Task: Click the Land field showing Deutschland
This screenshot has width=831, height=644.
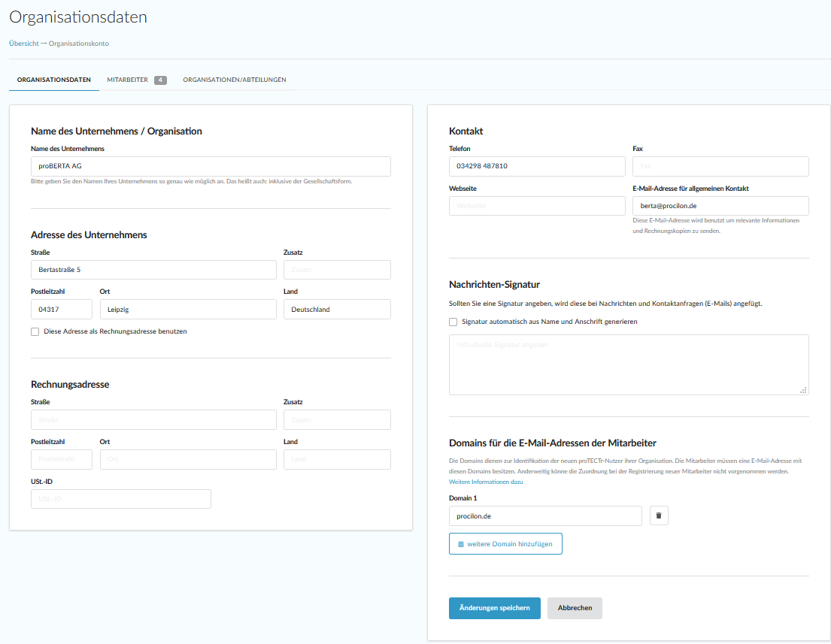Action: 336,309
